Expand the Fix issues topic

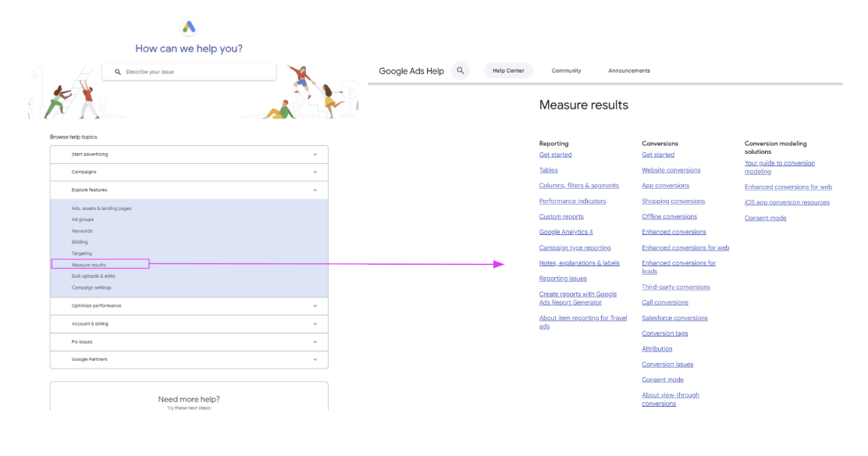tap(189, 342)
